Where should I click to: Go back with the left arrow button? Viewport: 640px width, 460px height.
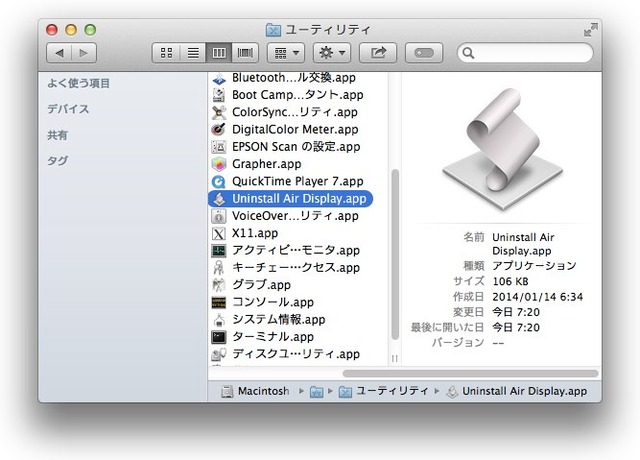59,53
